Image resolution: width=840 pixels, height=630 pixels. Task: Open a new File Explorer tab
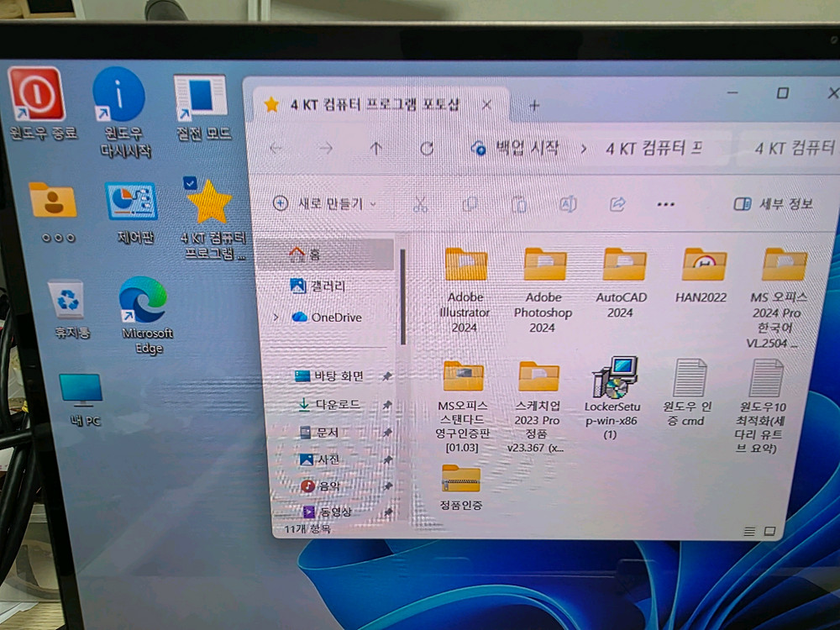point(534,105)
